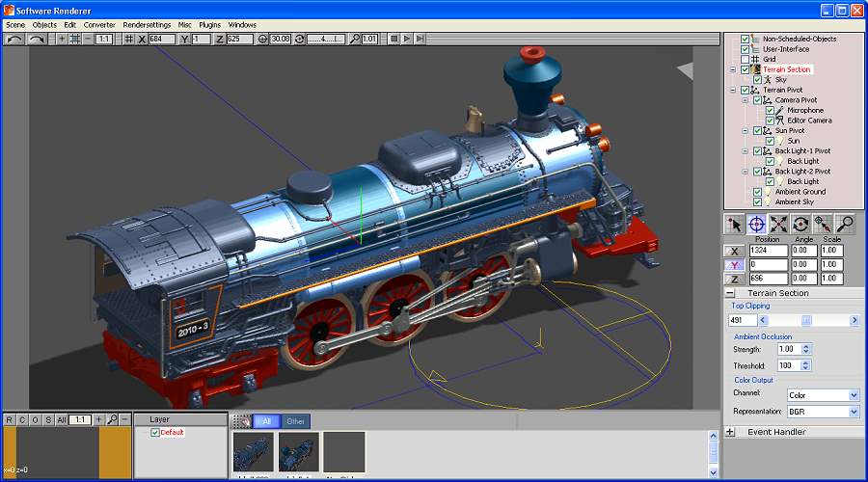Uncheck User-Interface checkbox
The image size is (868, 482).
coord(746,49)
